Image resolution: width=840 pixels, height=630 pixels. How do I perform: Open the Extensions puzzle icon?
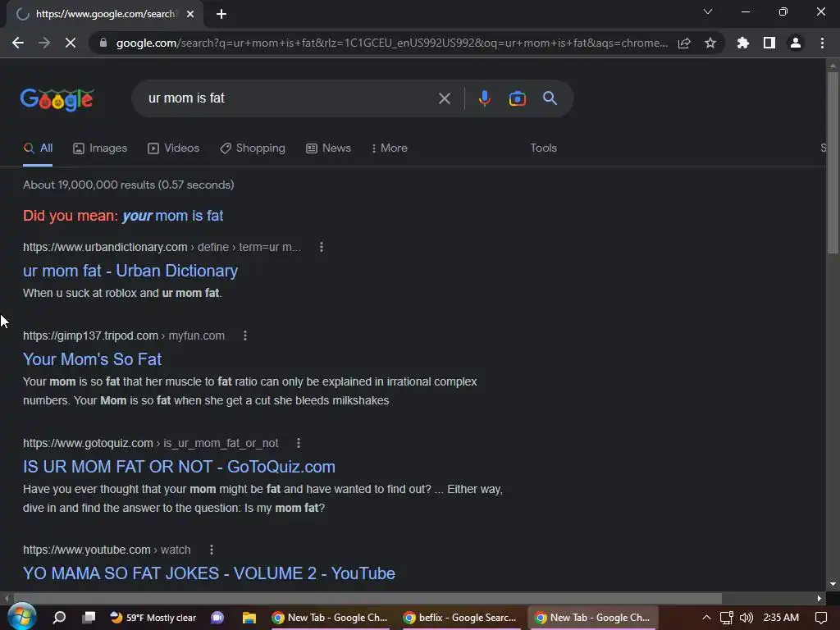(x=743, y=43)
